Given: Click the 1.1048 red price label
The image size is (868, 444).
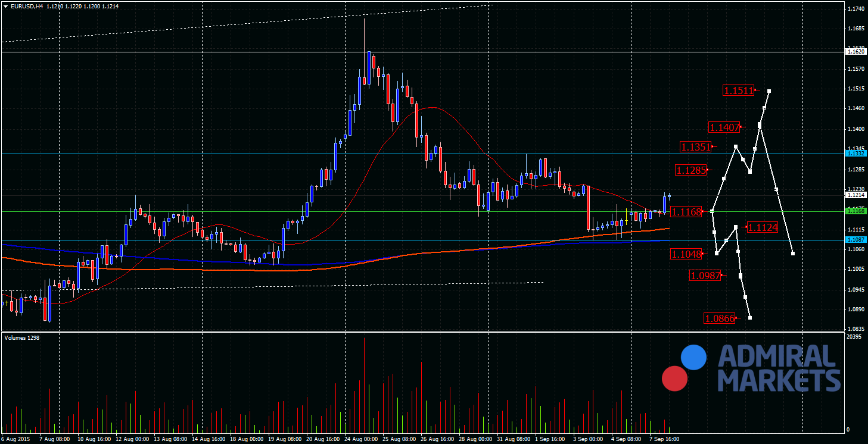Looking at the screenshot, I should [x=686, y=254].
